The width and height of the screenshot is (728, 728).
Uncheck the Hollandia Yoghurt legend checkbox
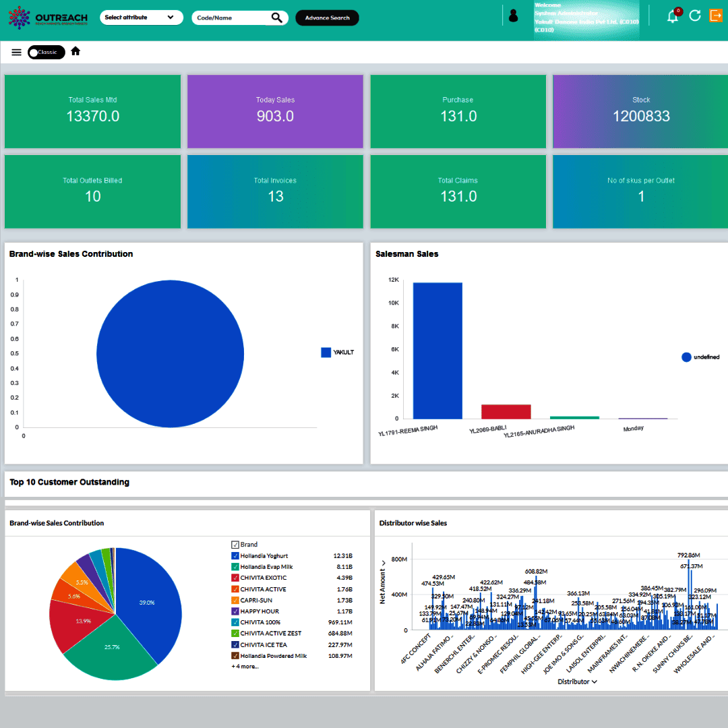(x=235, y=556)
